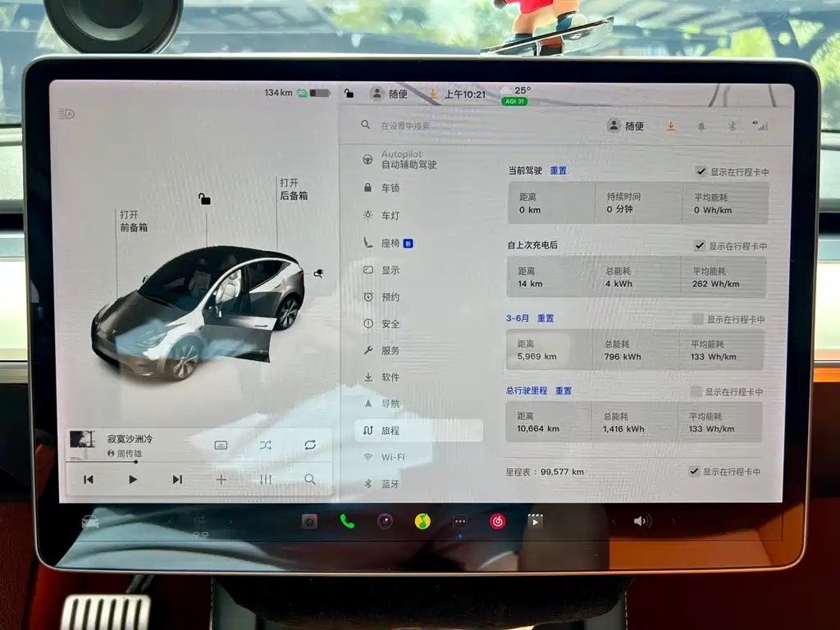Tap the unlocked padlock in the status bar
Viewport: 840px width, 630px height.
pyautogui.click(x=349, y=94)
